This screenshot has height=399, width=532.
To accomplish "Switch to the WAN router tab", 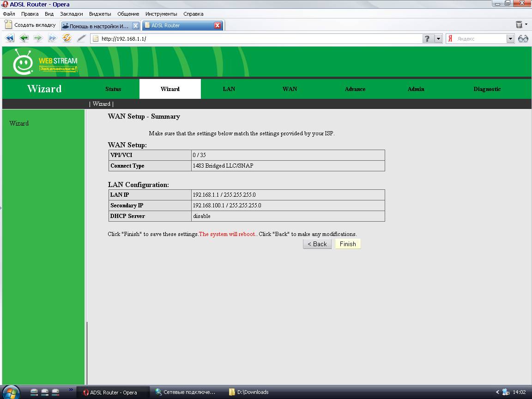I will click(x=290, y=89).
